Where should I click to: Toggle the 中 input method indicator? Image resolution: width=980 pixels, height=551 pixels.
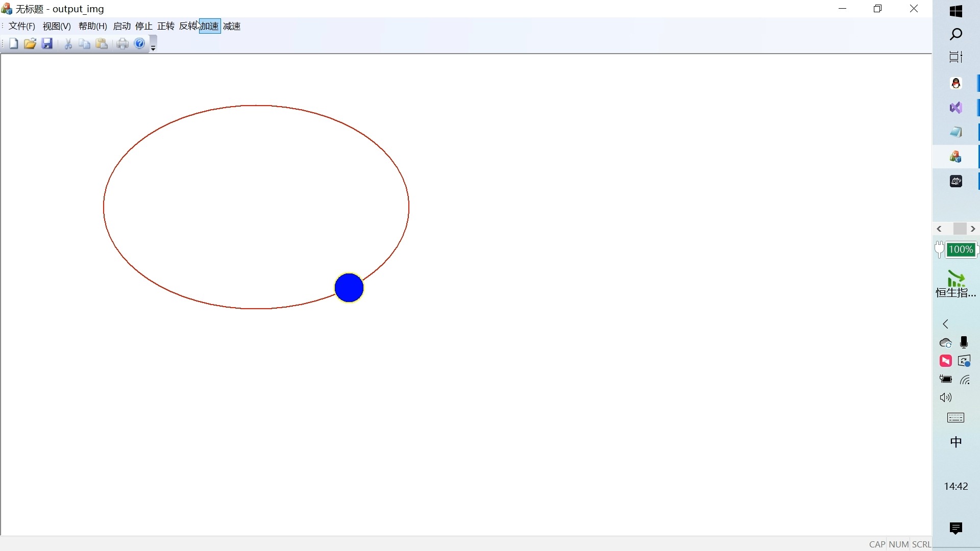[956, 442]
